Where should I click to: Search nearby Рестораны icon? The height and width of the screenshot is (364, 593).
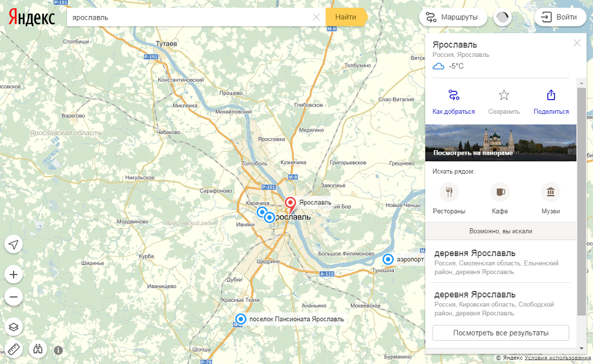pyautogui.click(x=449, y=192)
